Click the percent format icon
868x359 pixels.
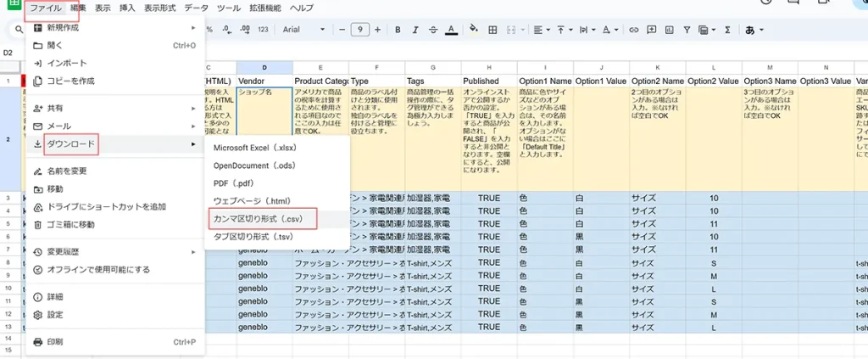(x=209, y=30)
